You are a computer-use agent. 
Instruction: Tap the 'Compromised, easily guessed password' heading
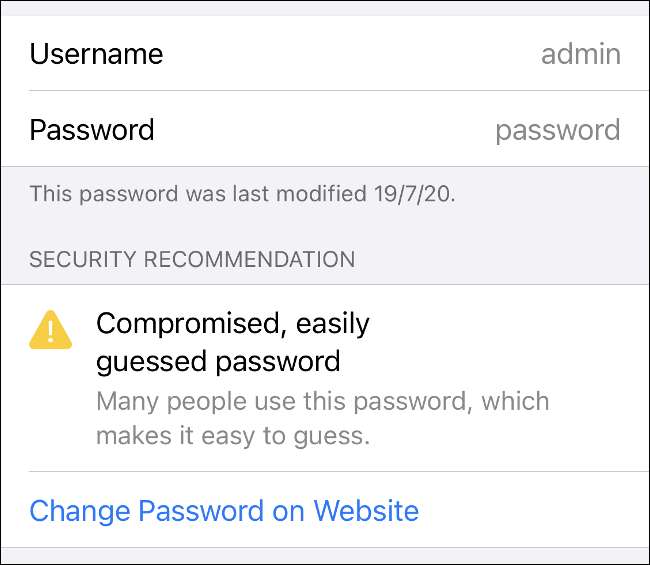coord(232,341)
